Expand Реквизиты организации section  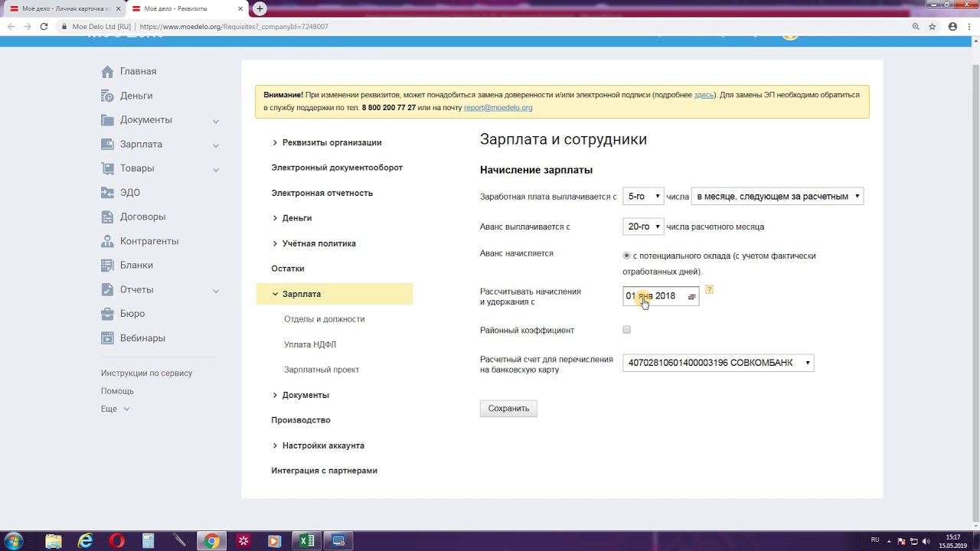(327, 142)
